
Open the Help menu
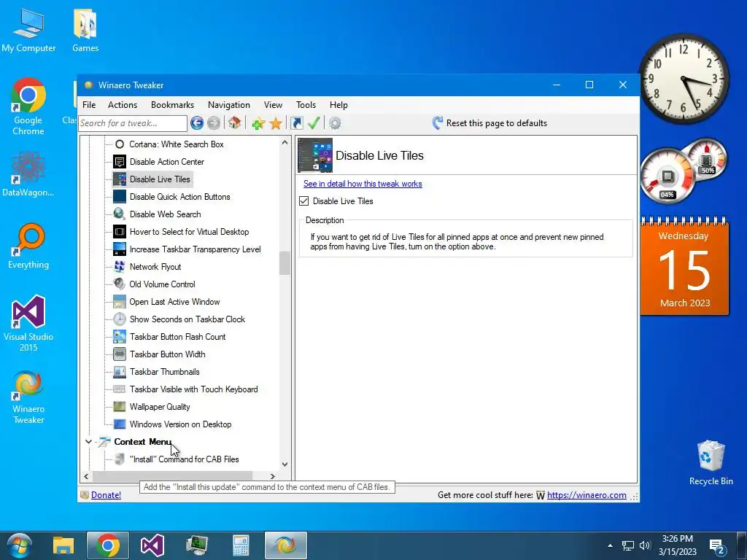pyautogui.click(x=338, y=105)
